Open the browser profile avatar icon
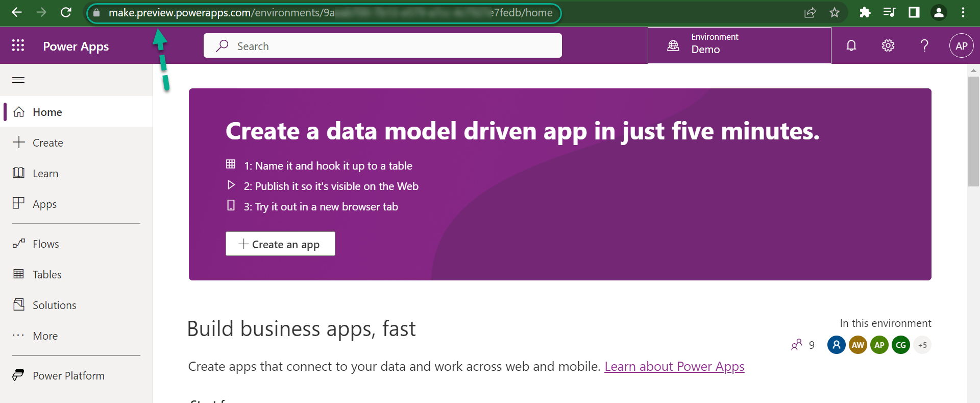This screenshot has width=980, height=403. 939,12
